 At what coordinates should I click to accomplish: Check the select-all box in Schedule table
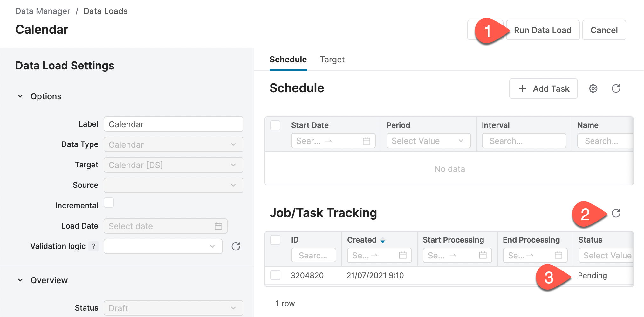pyautogui.click(x=275, y=125)
